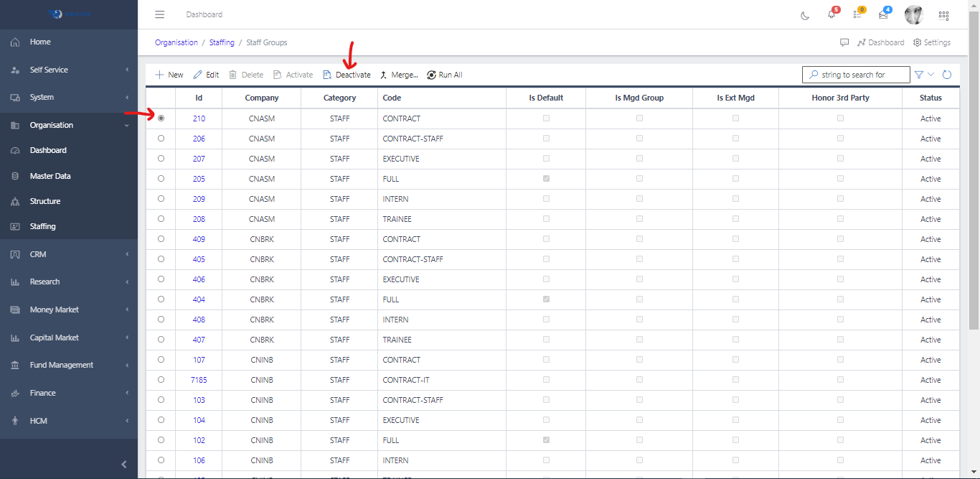The height and width of the screenshot is (479, 980).
Task: Open the task list icon in header
Action: (x=857, y=14)
